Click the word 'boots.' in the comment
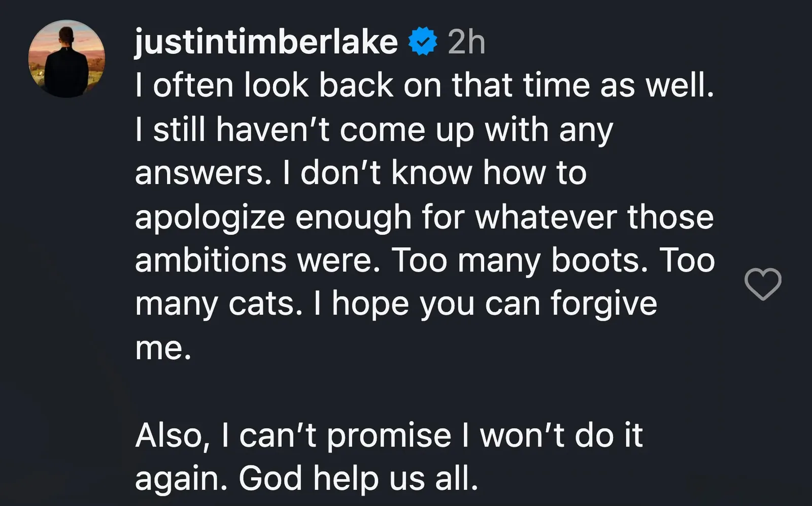 599,260
